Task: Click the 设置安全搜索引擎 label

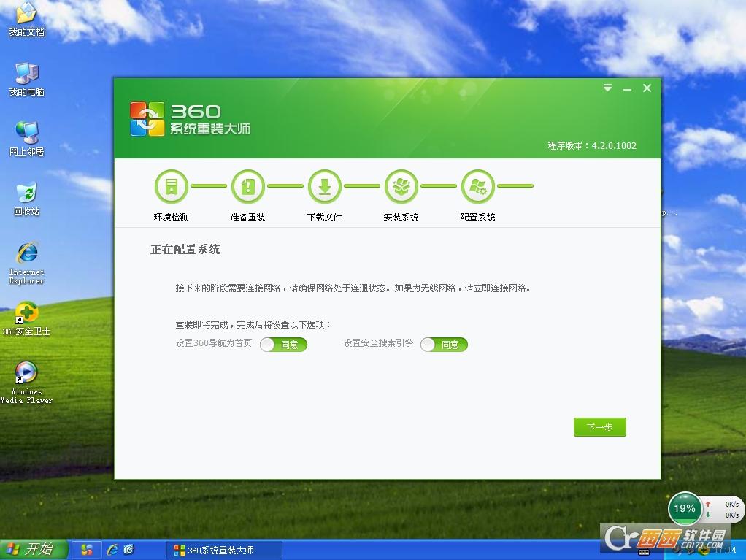Action: point(379,343)
